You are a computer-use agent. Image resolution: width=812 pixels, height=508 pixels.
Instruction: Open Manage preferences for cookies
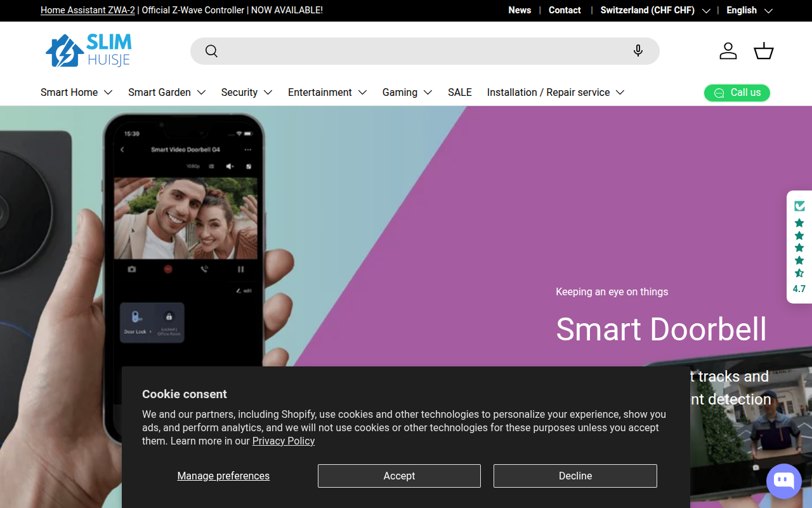point(223,476)
